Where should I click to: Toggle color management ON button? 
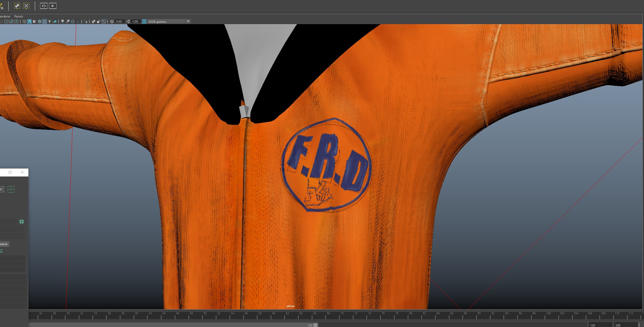(144, 21)
